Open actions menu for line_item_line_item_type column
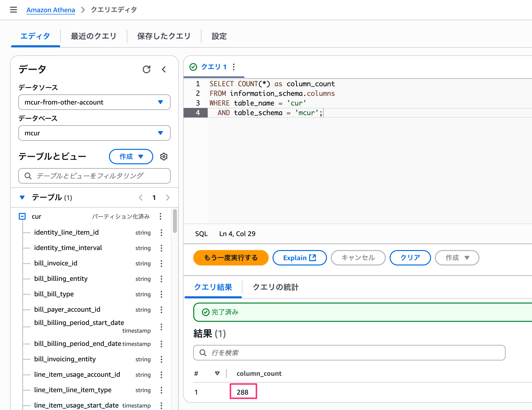The image size is (532, 410). [x=161, y=390]
